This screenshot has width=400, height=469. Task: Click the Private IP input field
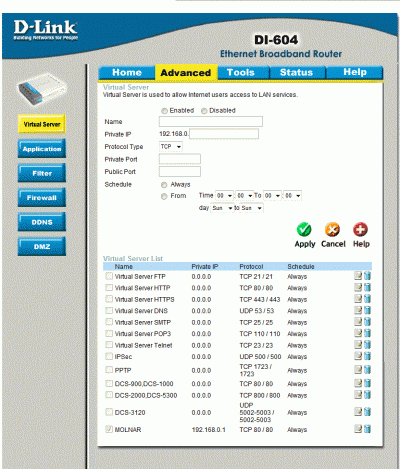coord(224,134)
